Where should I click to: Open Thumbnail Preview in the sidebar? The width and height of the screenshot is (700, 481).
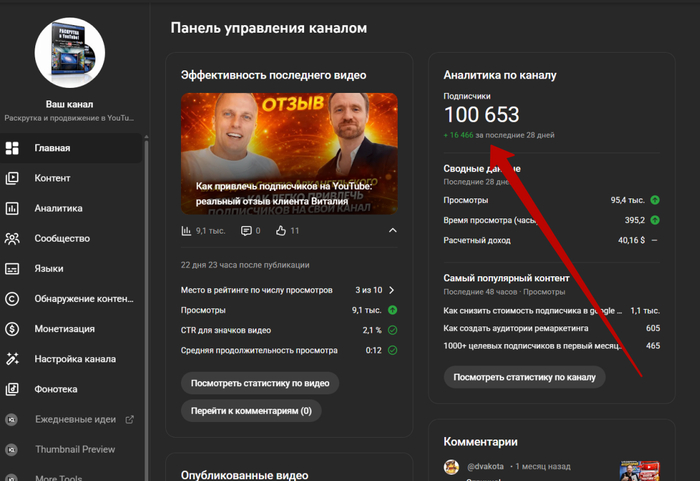[x=71, y=449]
